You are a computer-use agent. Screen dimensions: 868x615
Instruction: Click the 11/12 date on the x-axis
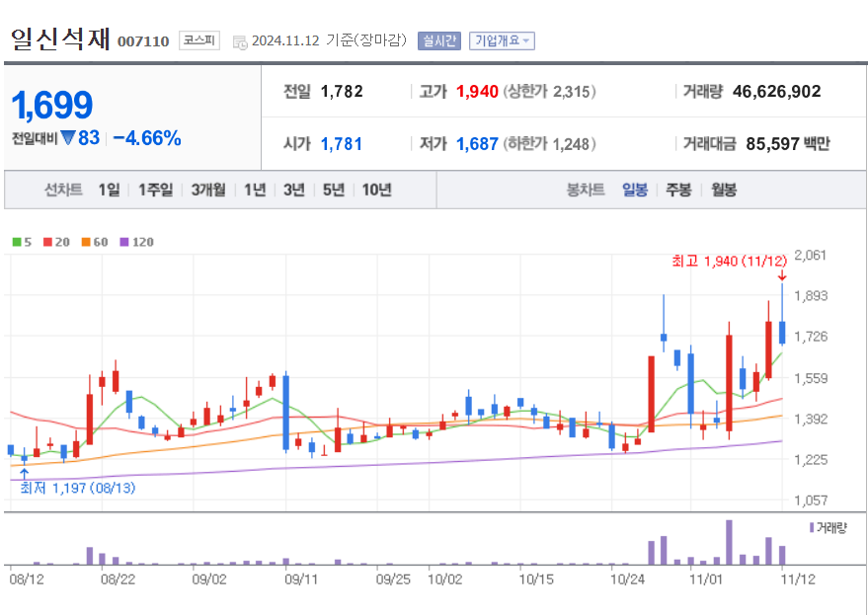[798, 579]
